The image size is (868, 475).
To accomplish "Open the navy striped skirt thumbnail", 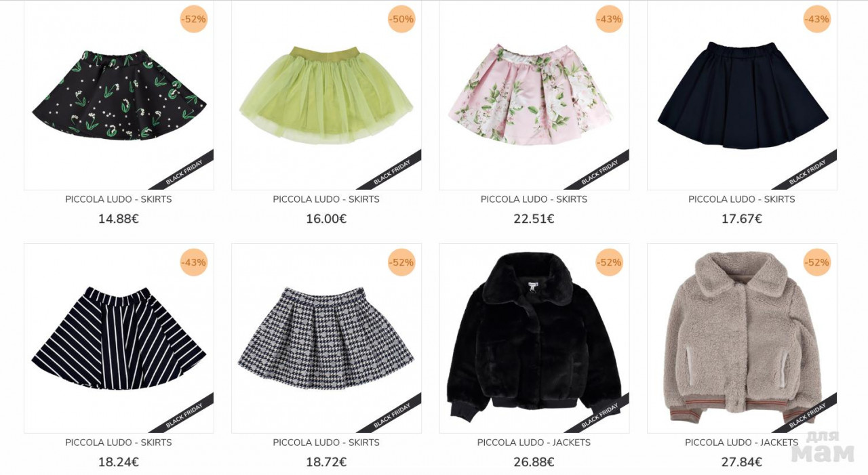I will (x=119, y=338).
